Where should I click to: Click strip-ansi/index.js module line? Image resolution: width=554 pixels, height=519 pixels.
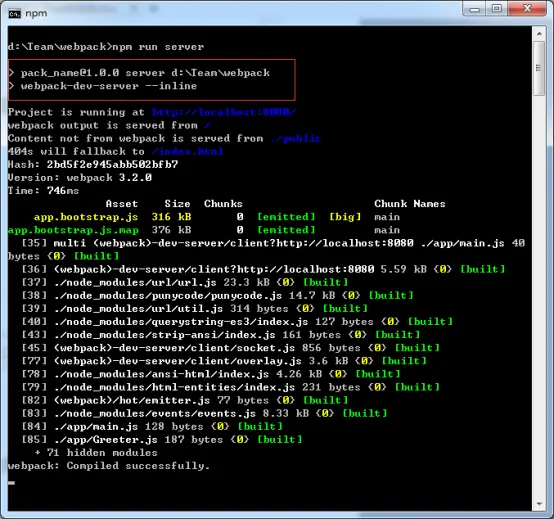[221, 335]
